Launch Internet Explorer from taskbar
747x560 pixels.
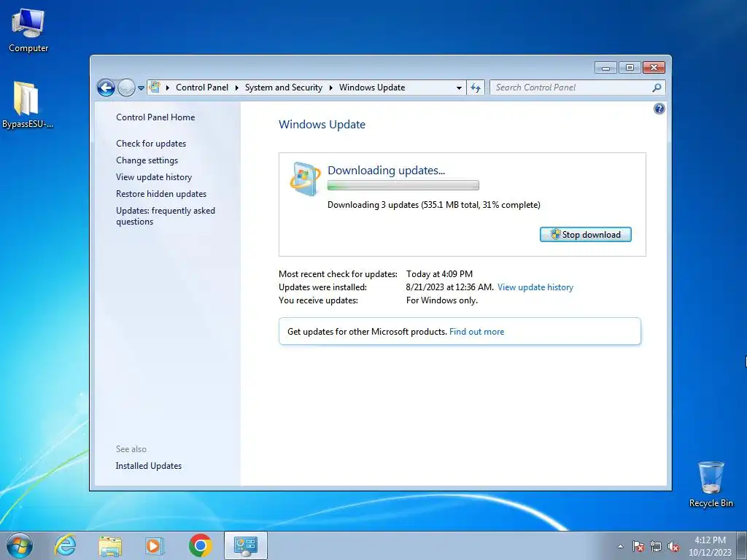point(65,545)
